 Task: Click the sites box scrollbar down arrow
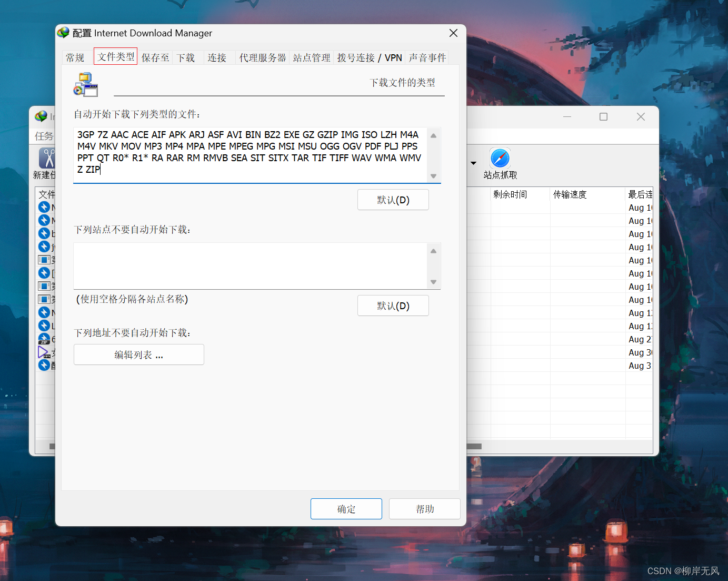click(x=434, y=282)
